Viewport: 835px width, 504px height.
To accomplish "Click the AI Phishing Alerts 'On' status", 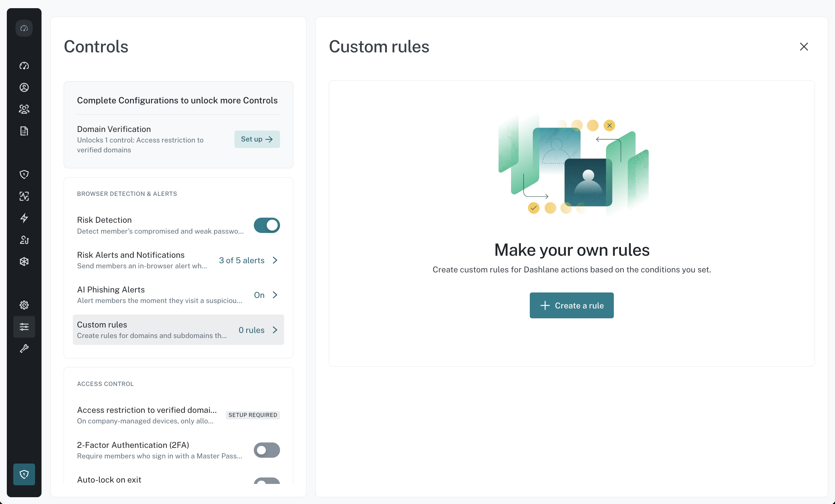I will point(259,295).
